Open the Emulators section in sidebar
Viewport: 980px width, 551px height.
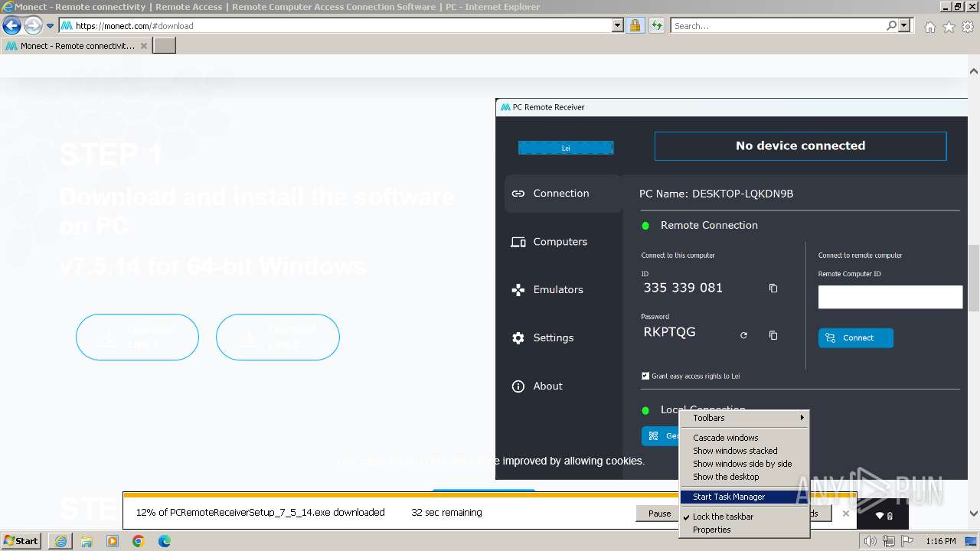click(563, 290)
